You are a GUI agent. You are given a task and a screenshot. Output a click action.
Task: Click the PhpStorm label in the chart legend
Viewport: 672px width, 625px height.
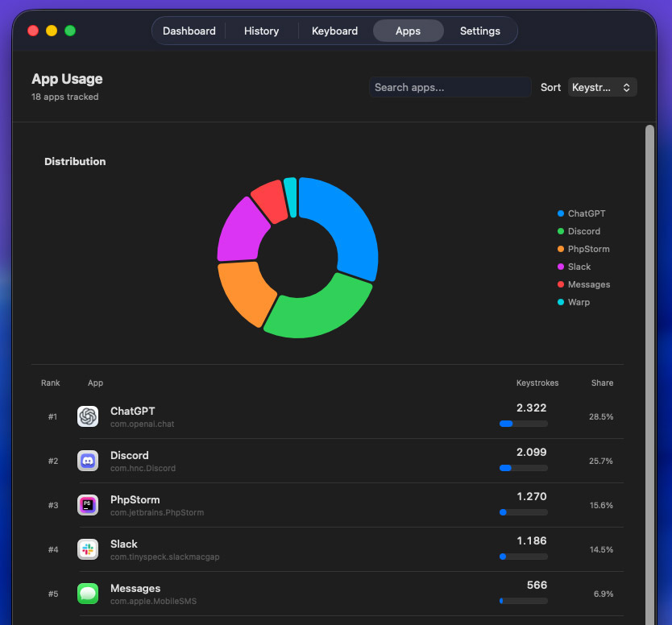(x=588, y=249)
